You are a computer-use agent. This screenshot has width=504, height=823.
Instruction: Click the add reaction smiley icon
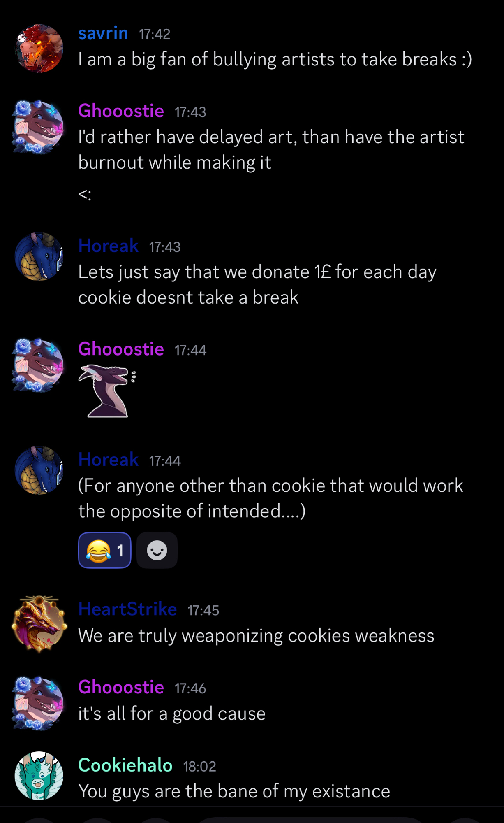157,550
